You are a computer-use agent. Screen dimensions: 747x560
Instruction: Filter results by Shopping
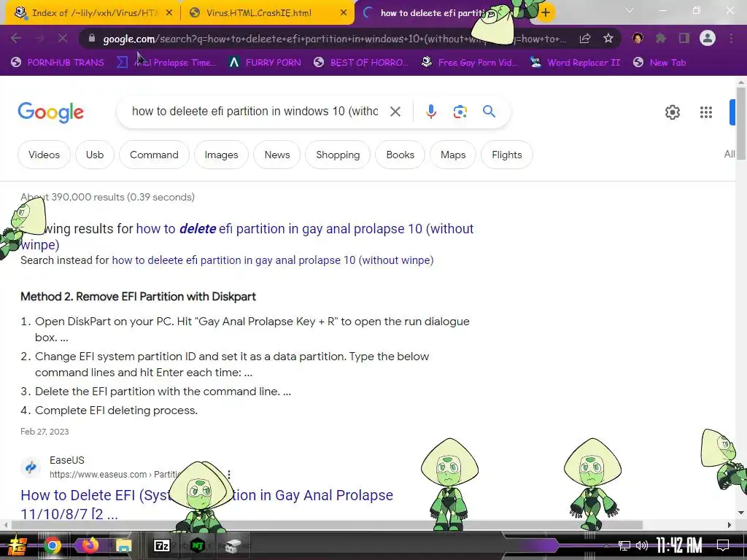(x=338, y=155)
